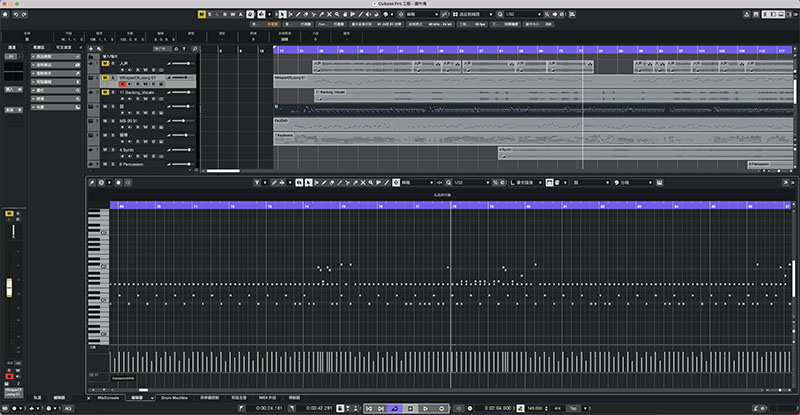800x415 pixels.
Task: Select the Object Selection arrow tool in top toolbar
Action: (x=282, y=14)
